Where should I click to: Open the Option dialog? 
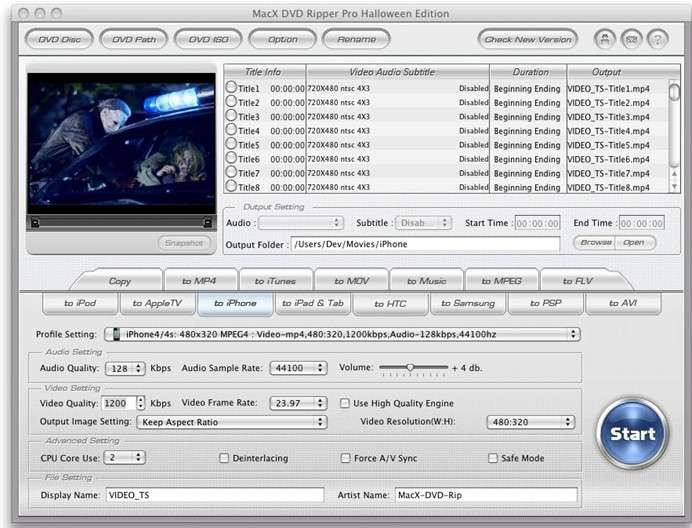[282, 39]
